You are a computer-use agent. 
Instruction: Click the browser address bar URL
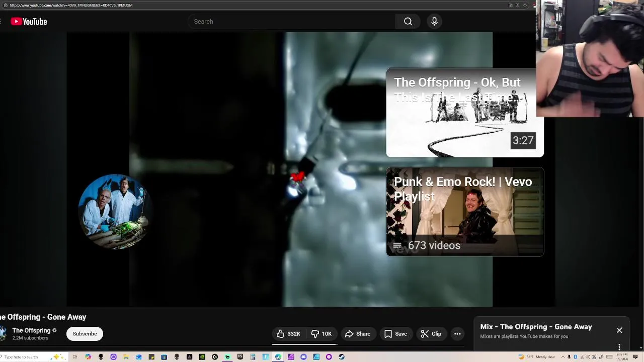click(71, 6)
